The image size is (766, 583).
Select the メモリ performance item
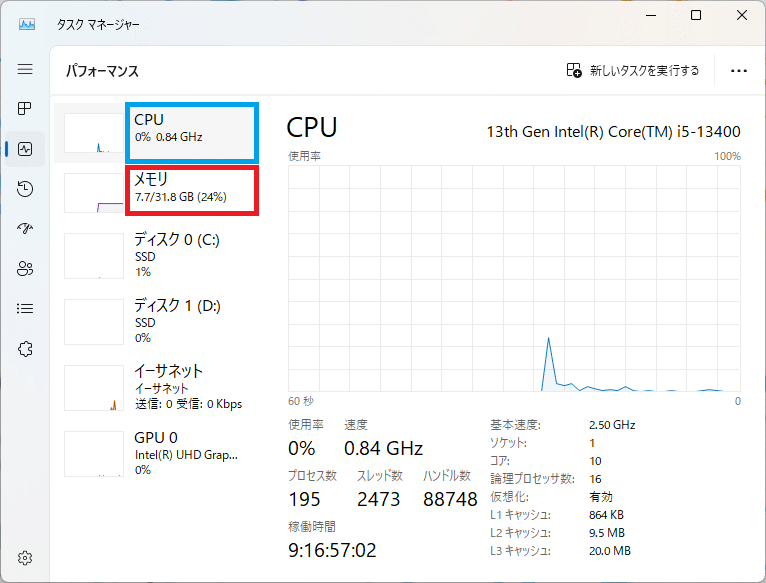[x=156, y=191]
